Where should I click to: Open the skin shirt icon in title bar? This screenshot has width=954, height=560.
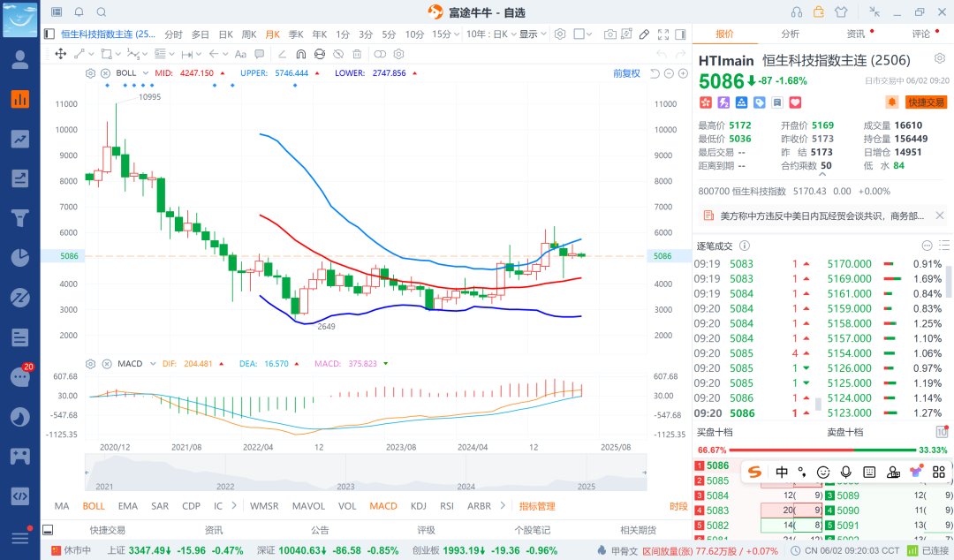(x=841, y=12)
